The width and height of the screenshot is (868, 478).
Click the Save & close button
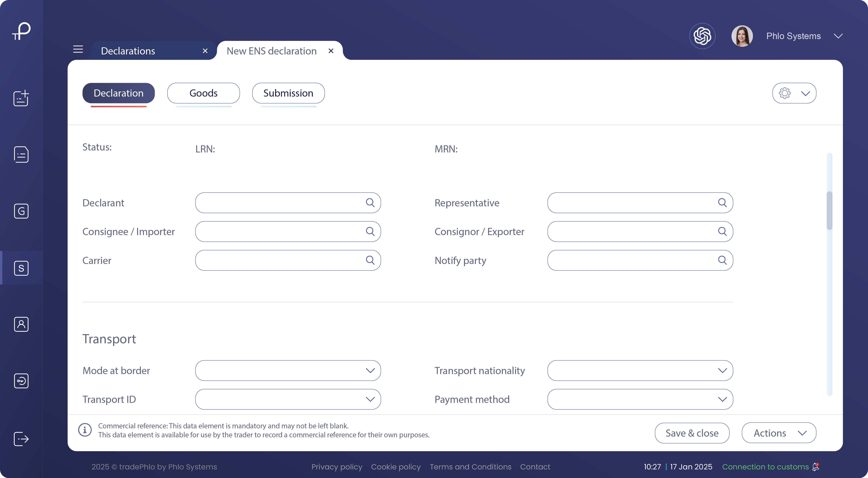[692, 433]
